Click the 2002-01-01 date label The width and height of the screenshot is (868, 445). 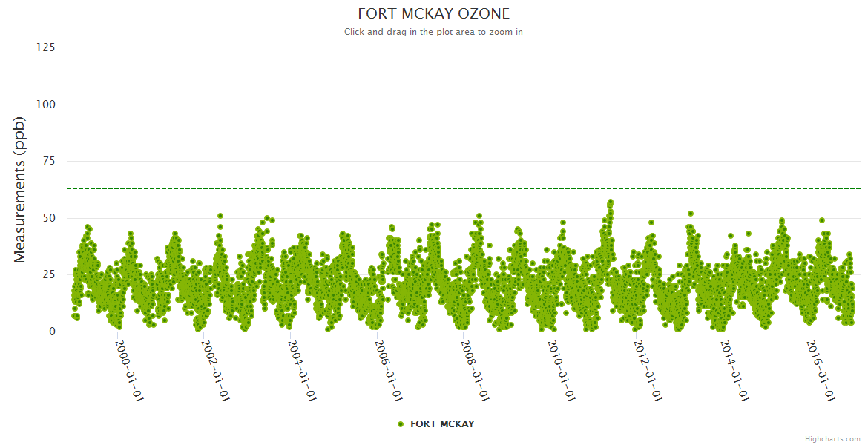[216, 370]
